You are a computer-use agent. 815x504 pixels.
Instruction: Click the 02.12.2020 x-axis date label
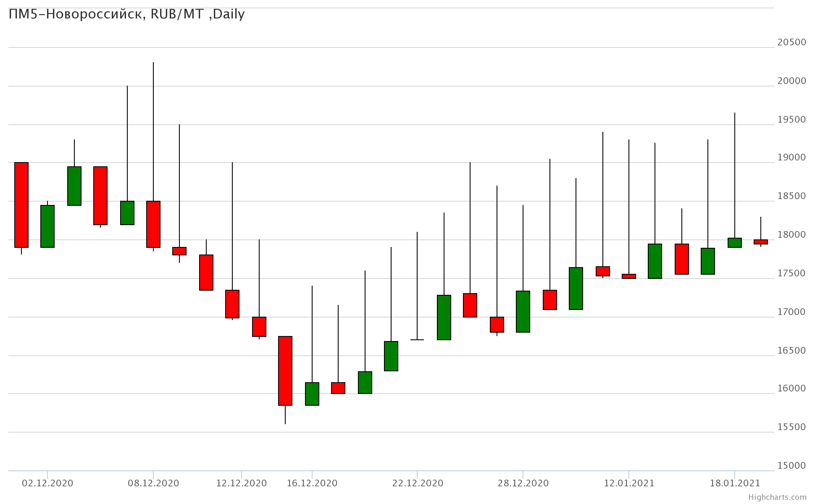tap(47, 483)
